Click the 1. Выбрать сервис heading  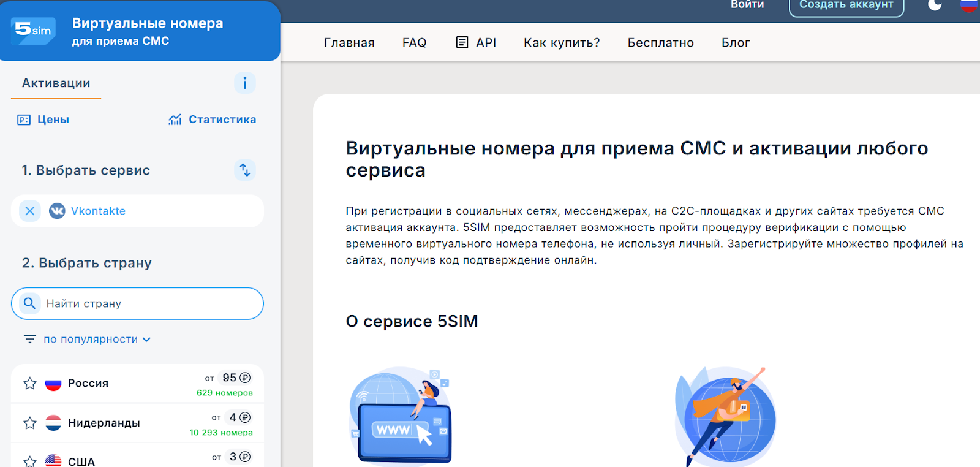coord(86,170)
